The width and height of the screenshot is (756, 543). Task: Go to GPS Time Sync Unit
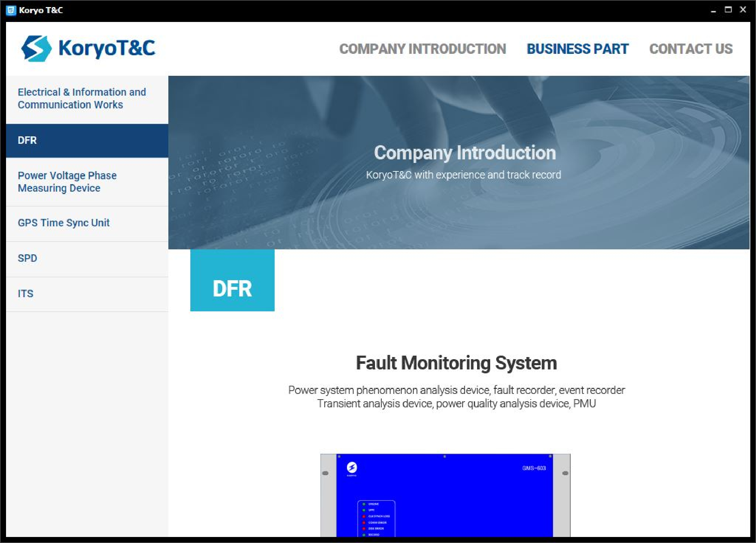click(x=87, y=223)
